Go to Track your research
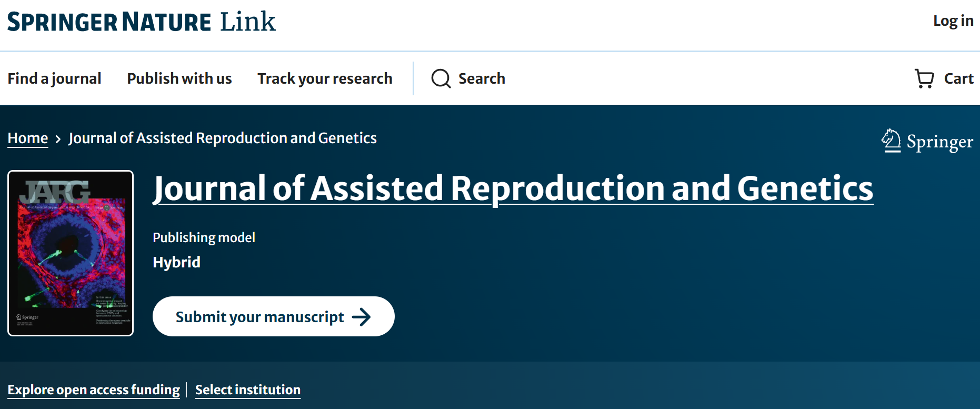980x409 pixels. [x=325, y=78]
